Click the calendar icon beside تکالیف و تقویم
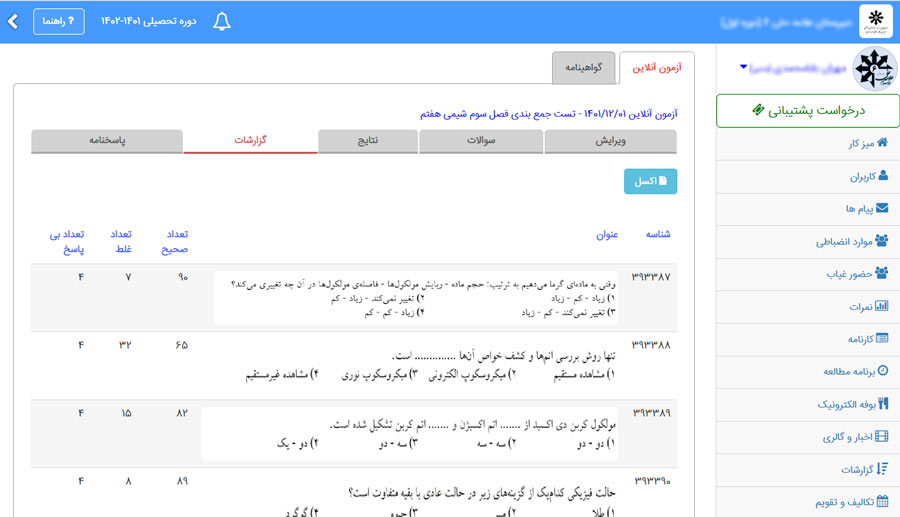Screen dimensions: 900x517 click(883, 501)
